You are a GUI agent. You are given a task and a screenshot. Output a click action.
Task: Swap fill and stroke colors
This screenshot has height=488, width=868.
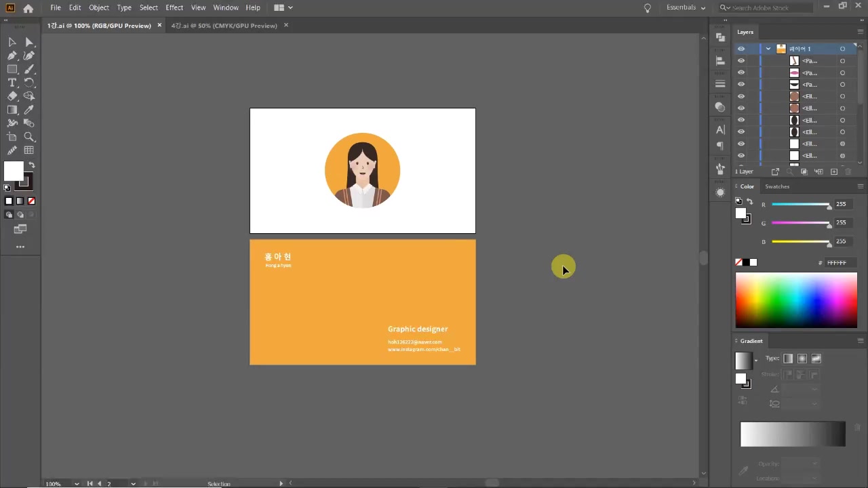click(x=31, y=165)
